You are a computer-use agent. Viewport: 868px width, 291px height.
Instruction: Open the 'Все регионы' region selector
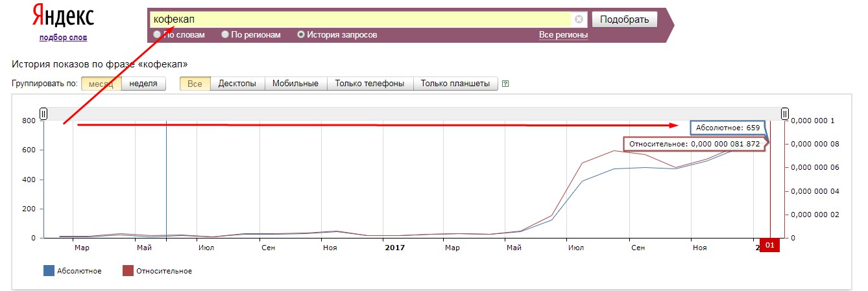(x=563, y=35)
